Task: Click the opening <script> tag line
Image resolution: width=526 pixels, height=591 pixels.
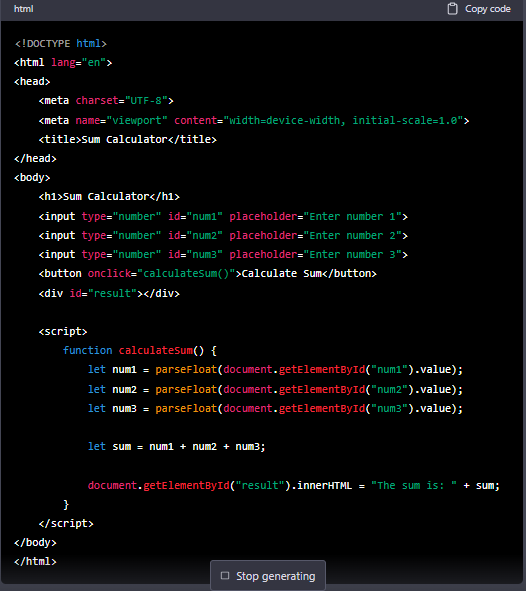Action: click(63, 332)
